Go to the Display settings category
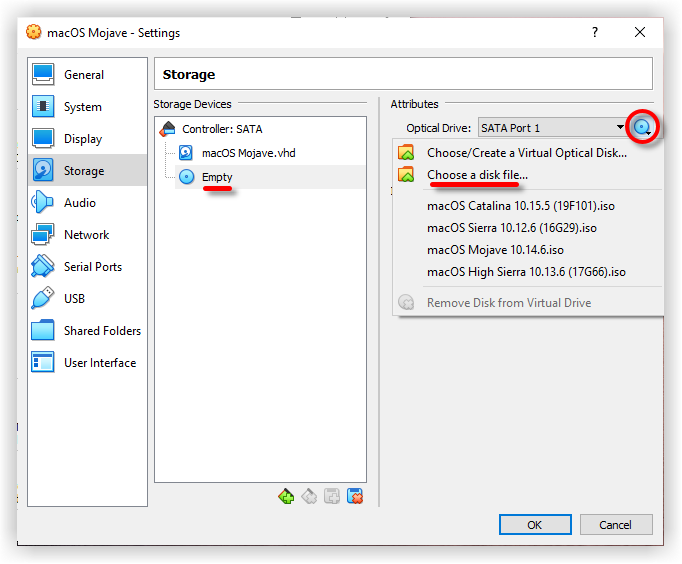Screen dimensions: 682x564 [x=83, y=139]
